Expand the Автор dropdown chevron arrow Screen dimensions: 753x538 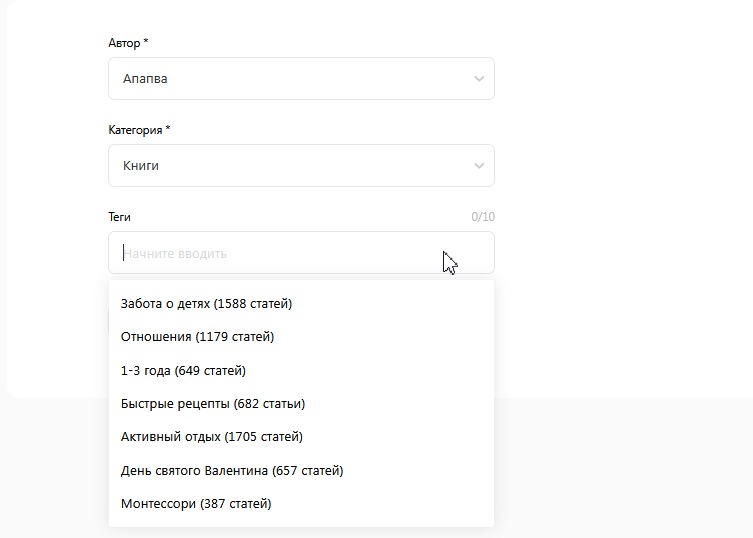[x=479, y=79]
